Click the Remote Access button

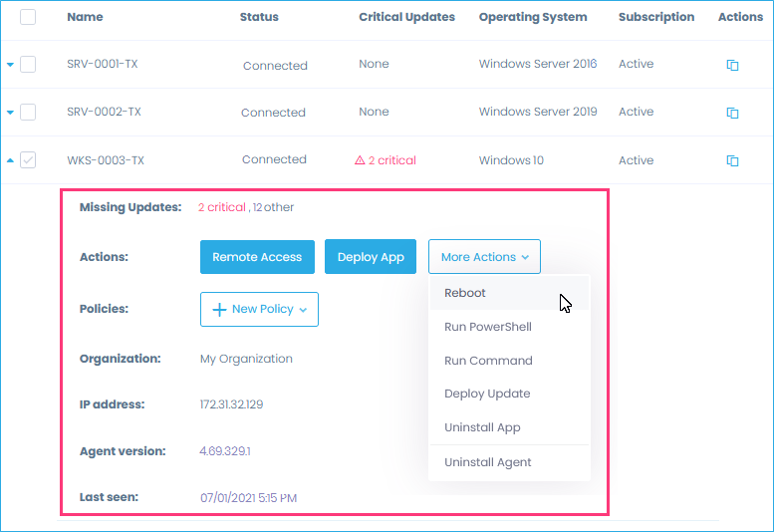[257, 257]
